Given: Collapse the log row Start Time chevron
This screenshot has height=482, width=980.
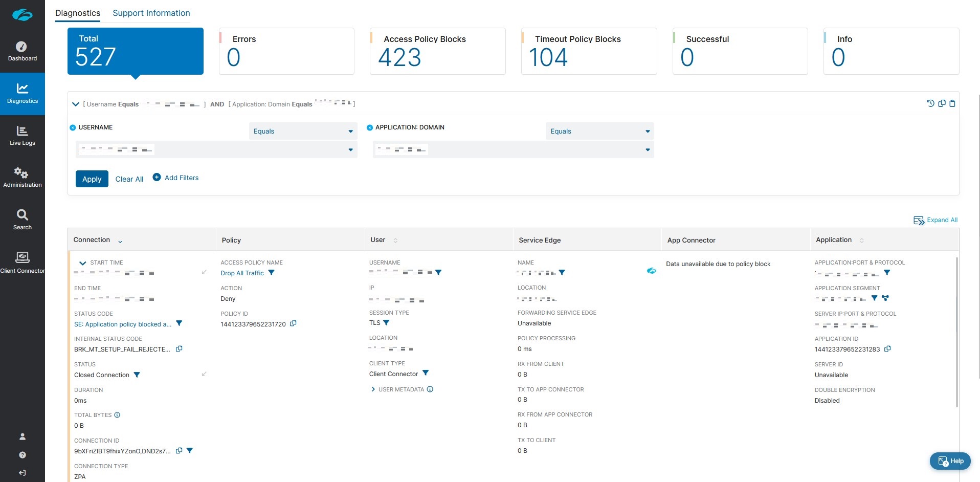Looking at the screenshot, I should point(82,263).
